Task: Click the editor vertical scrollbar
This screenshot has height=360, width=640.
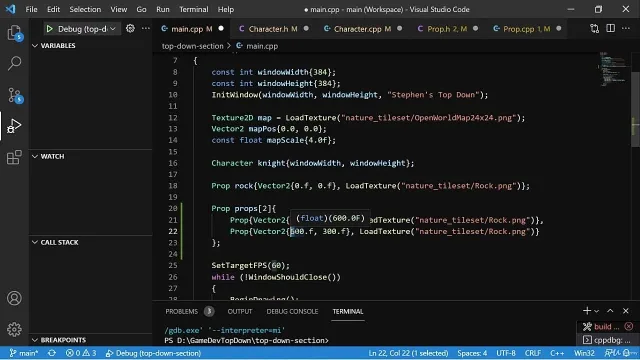Action: [x=635, y=109]
